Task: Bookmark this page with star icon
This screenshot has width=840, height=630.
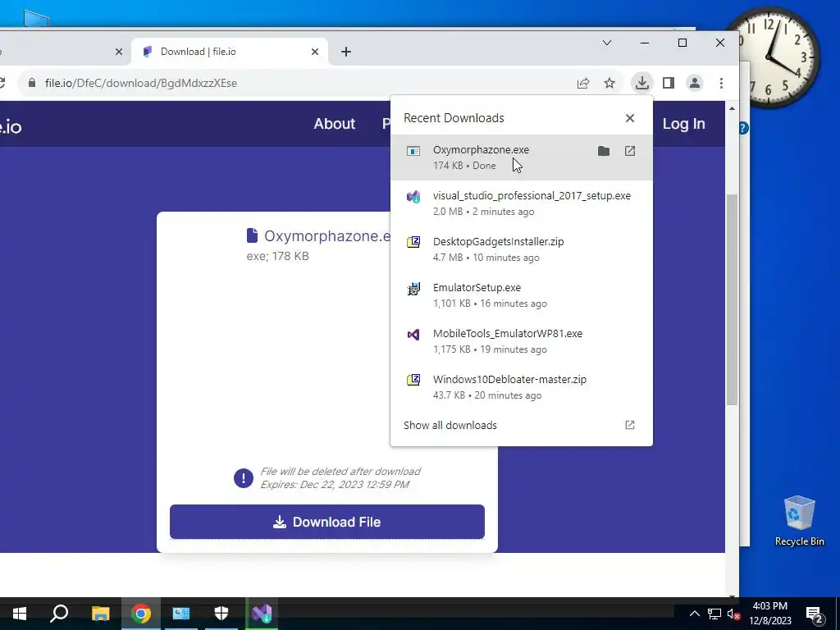Action: pos(609,83)
